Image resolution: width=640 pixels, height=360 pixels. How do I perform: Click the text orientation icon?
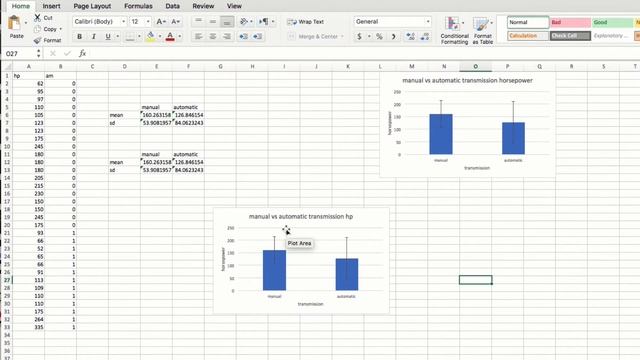click(244, 21)
